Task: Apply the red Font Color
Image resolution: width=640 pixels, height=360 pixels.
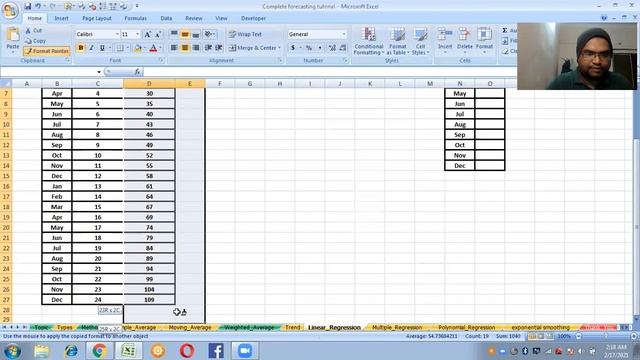Action: click(x=153, y=48)
